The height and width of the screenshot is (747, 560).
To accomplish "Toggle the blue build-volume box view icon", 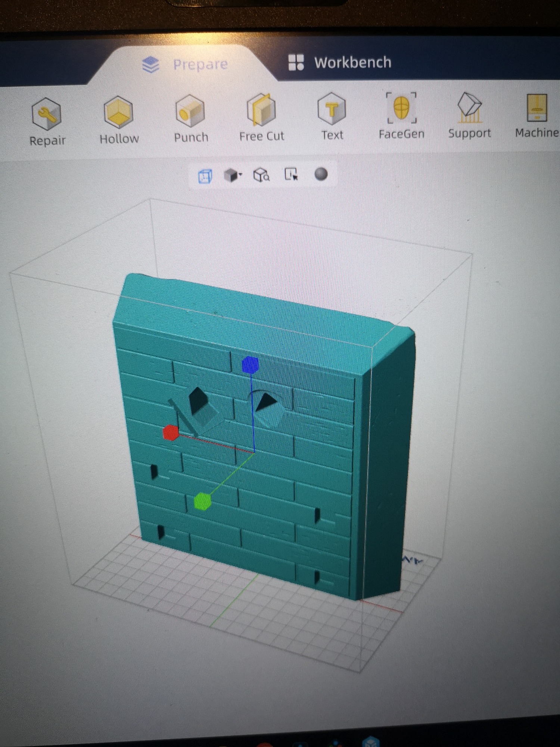I will tap(205, 176).
